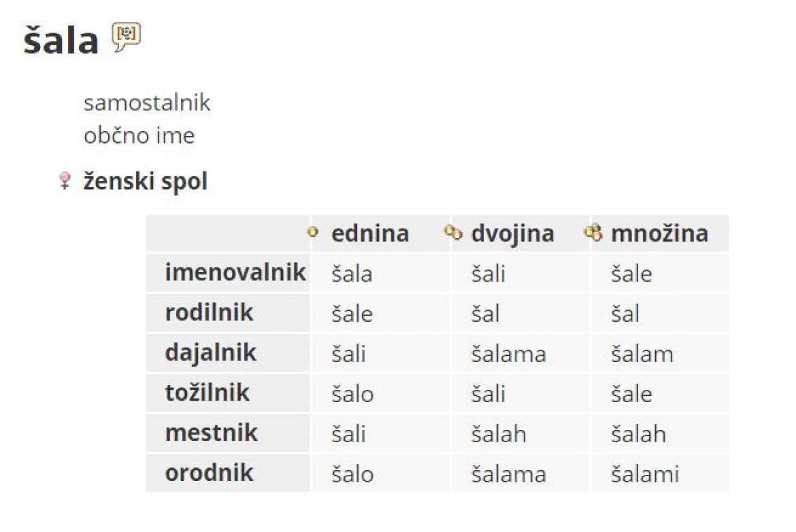Click the imenovalnik row label
Screen dimensions: 796x532
click(x=235, y=273)
